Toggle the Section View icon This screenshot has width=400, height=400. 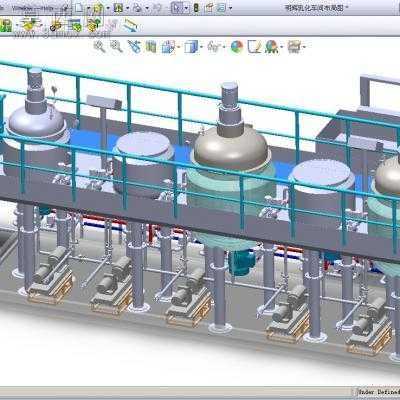151,46
